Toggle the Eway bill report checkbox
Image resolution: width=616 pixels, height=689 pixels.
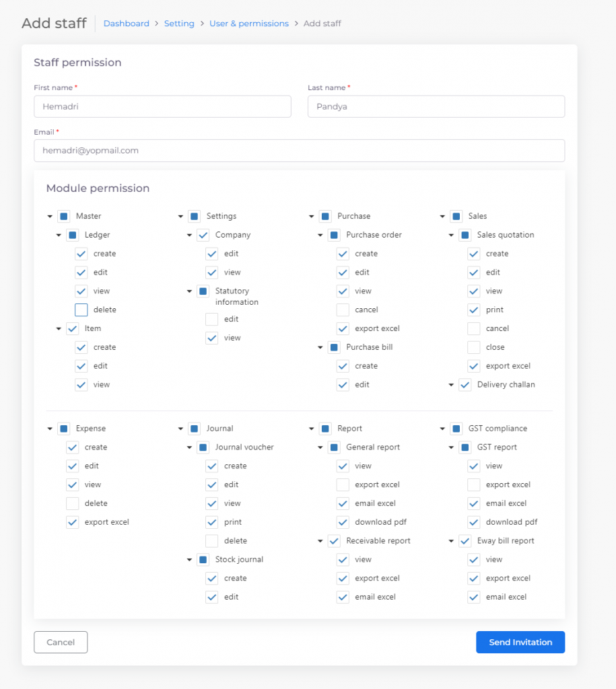click(465, 541)
